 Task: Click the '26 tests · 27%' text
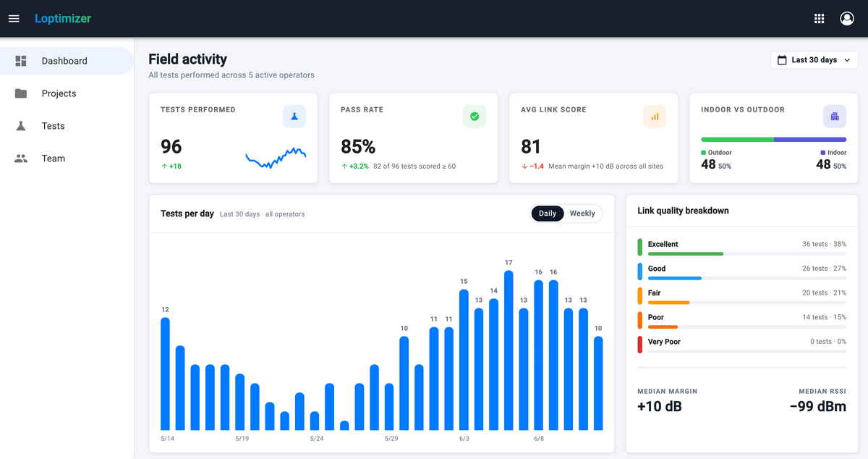824,269
